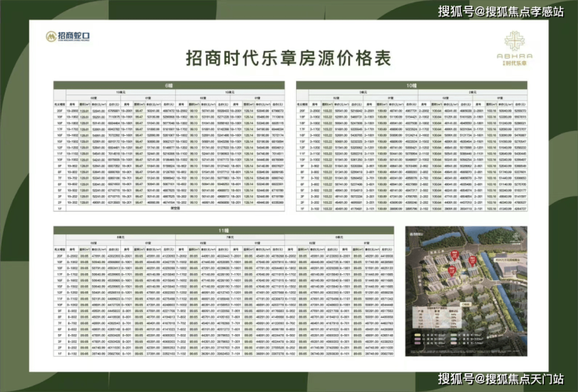Click the unit-type statistics table on the map
This screenshot has height=392, width=578.
pos(437,317)
